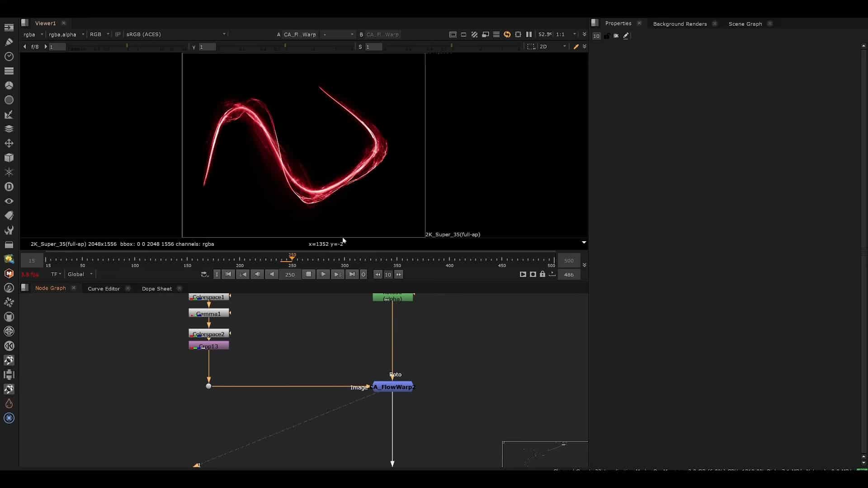Close the Properties panel
The height and width of the screenshot is (488, 868).
point(639,23)
